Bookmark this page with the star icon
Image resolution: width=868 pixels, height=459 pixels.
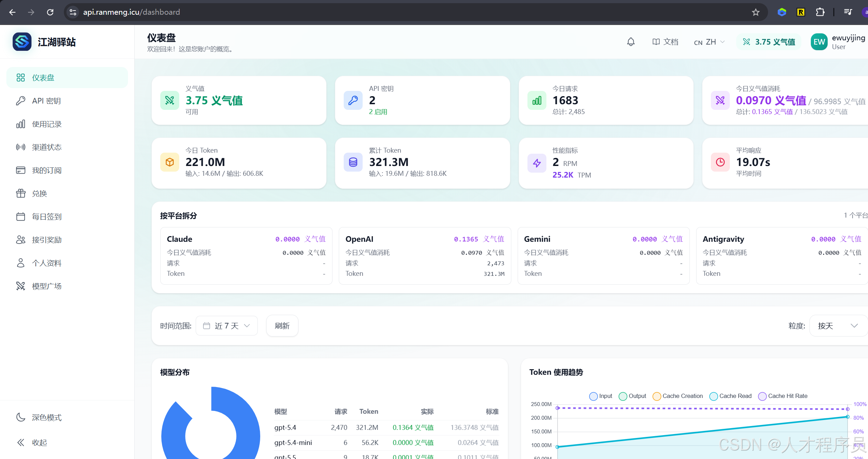756,12
